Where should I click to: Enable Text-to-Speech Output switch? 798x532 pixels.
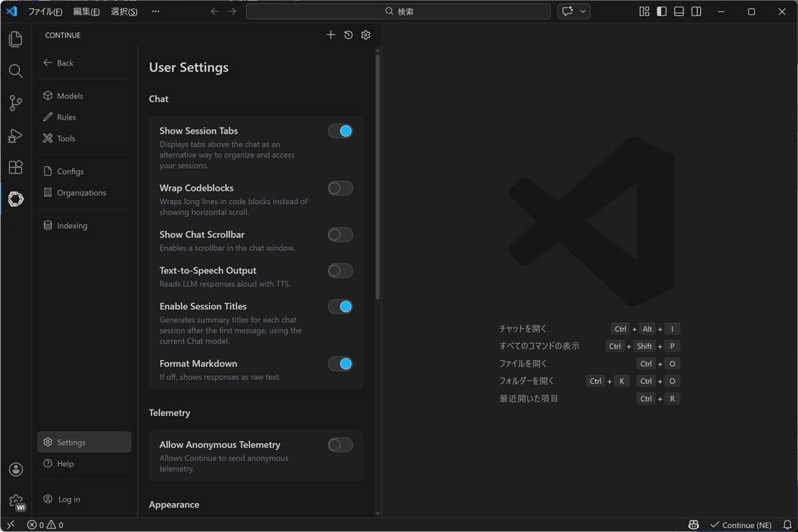340,271
